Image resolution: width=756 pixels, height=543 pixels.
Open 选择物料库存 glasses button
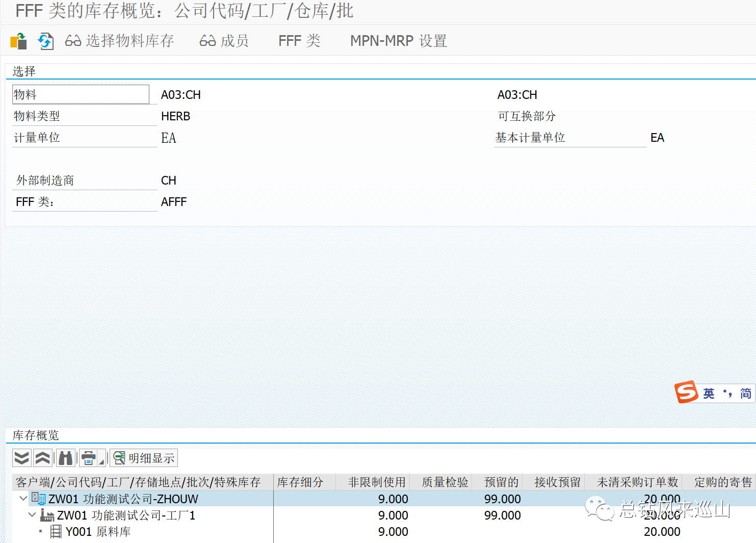[x=119, y=41]
